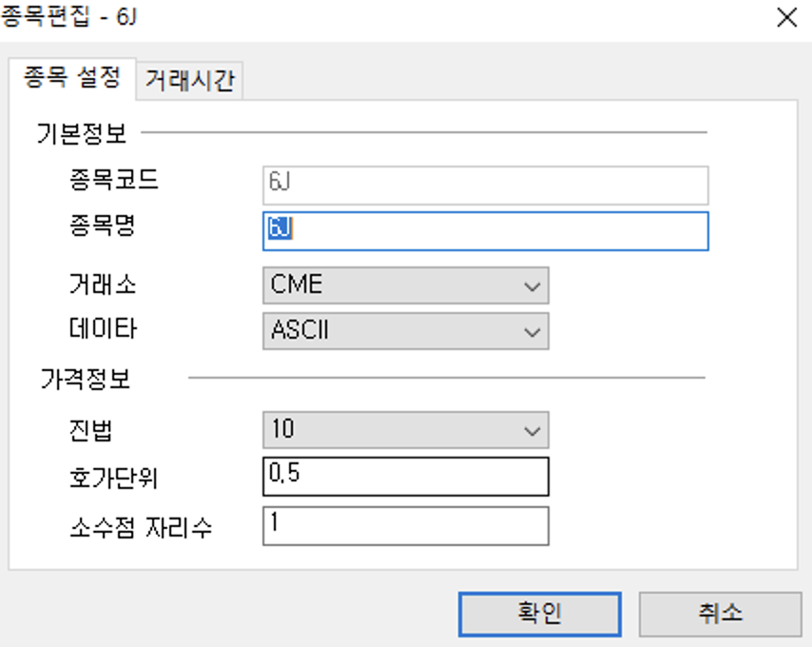Click the 호가단위 input with 0.5
The width and height of the screenshot is (812, 647).
point(405,477)
